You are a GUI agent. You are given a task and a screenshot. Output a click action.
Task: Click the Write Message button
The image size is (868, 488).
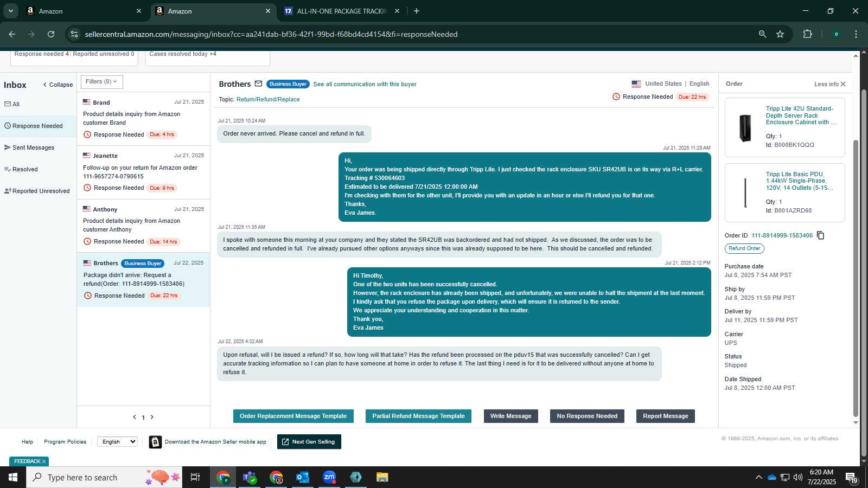pyautogui.click(x=510, y=416)
